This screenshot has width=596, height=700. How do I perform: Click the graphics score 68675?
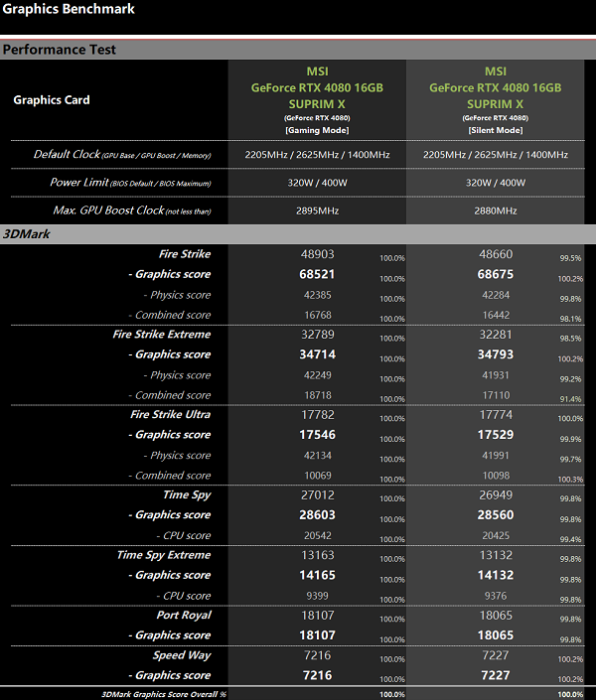point(496,274)
